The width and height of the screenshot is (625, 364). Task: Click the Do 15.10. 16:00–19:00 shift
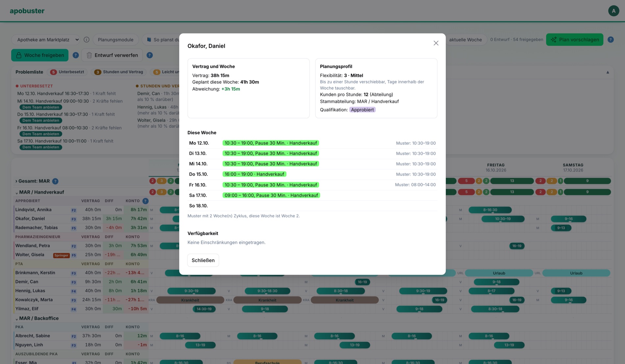click(254, 174)
